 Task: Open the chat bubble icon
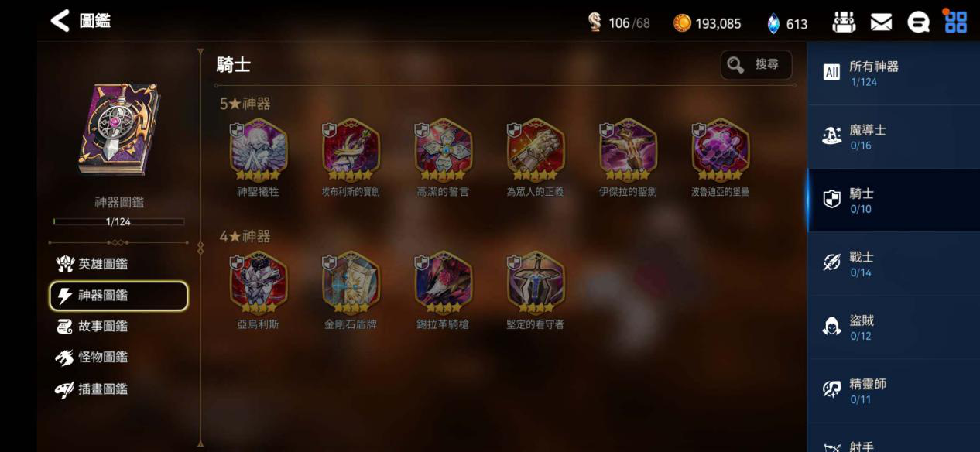918,22
